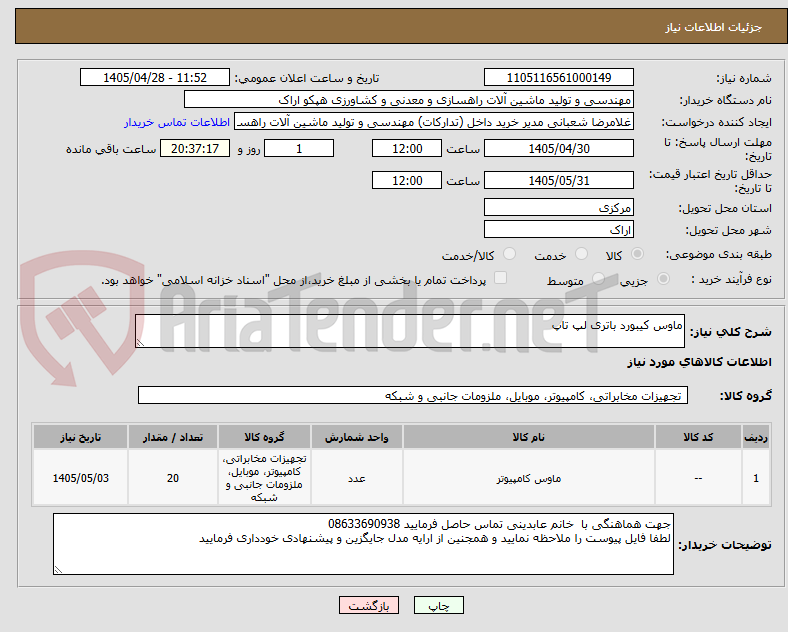The height and width of the screenshot is (632, 788).
Task: Click the remaining days field showing 1
Action: tap(299, 149)
